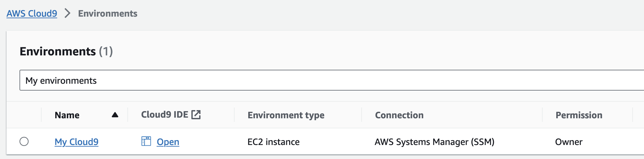Click the IDE window icon beside Open

coord(146,141)
